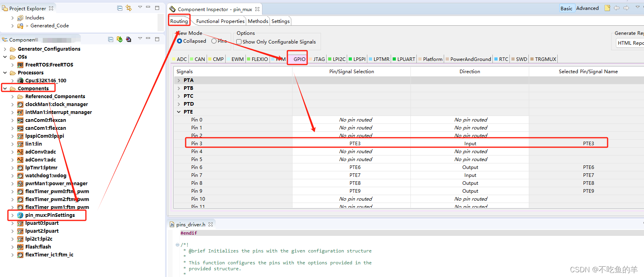644x277 pixels.
Task: Click Direction cell Input for Pin 3
Action: pyautogui.click(x=470, y=143)
